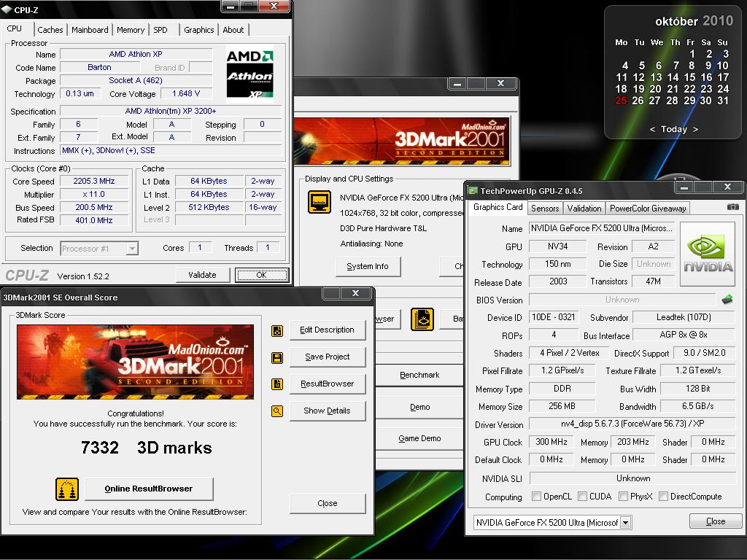Screen dimensions: 747x560
Task: Click the Device ID value 10DE - 0321
Action: tap(553, 317)
